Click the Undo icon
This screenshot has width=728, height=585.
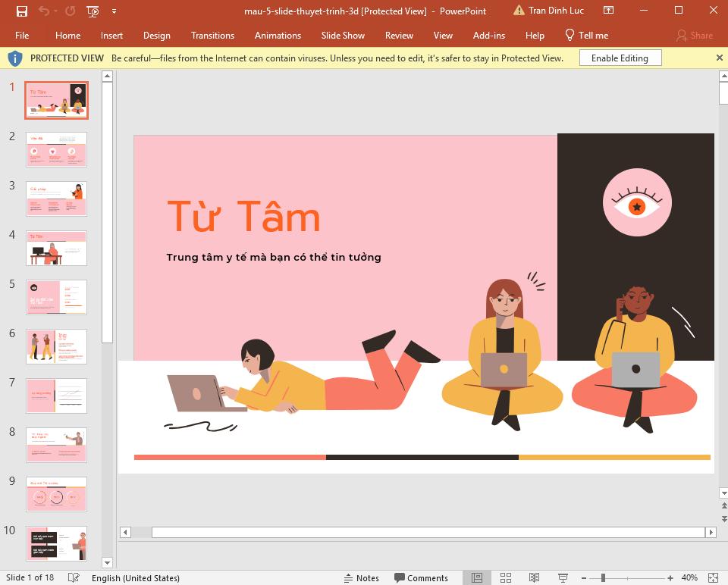pyautogui.click(x=43, y=11)
